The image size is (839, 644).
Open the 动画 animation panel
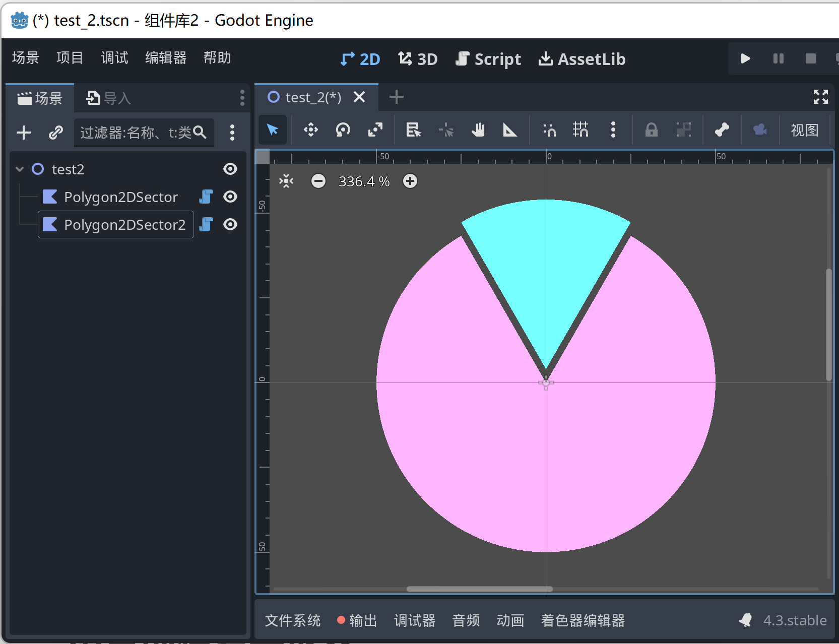coord(510,620)
